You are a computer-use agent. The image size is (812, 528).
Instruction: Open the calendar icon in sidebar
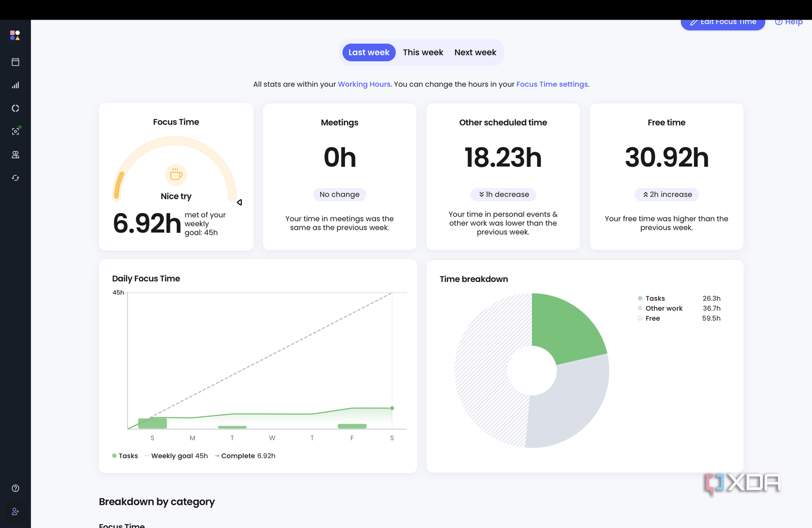(x=15, y=62)
